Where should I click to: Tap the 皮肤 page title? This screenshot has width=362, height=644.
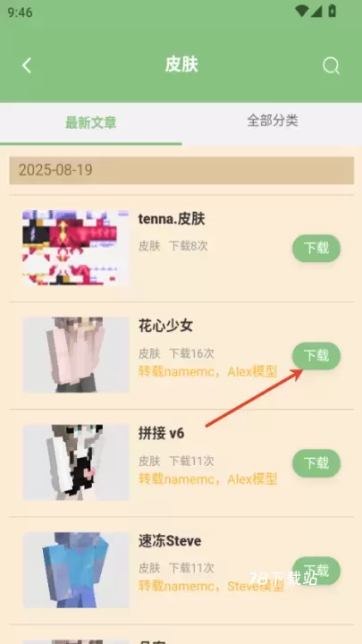click(181, 65)
